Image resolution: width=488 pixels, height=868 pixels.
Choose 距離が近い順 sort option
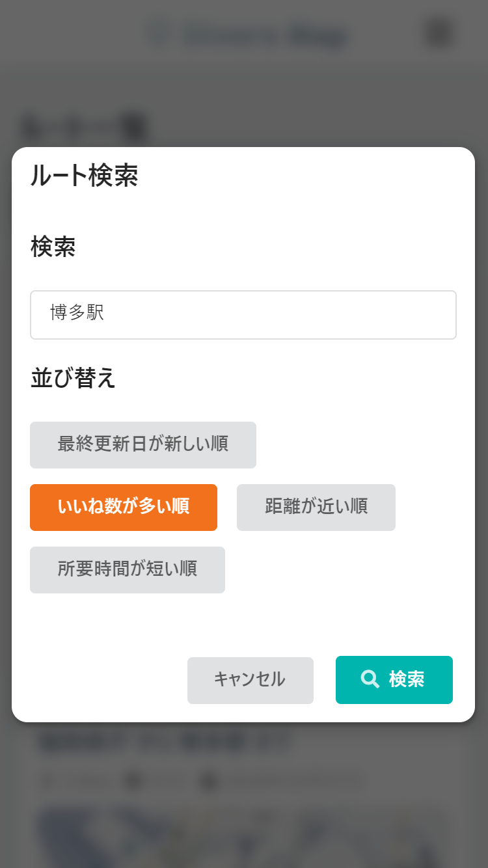coord(316,508)
